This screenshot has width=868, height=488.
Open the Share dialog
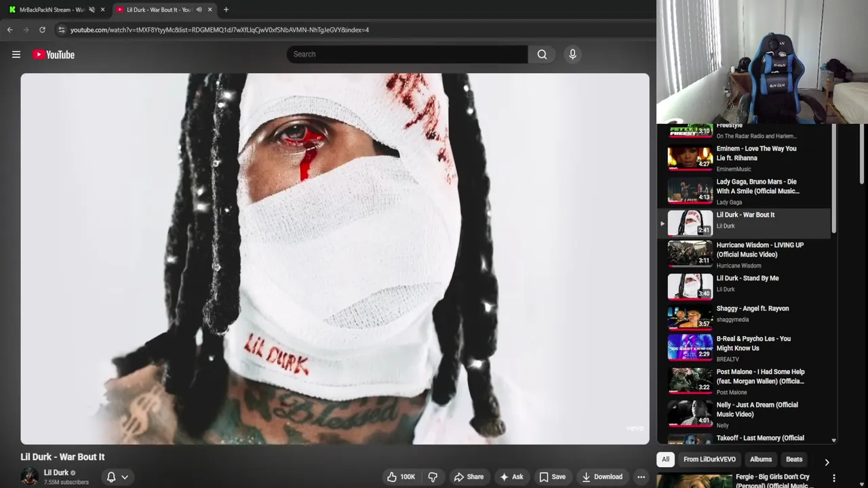tap(469, 476)
